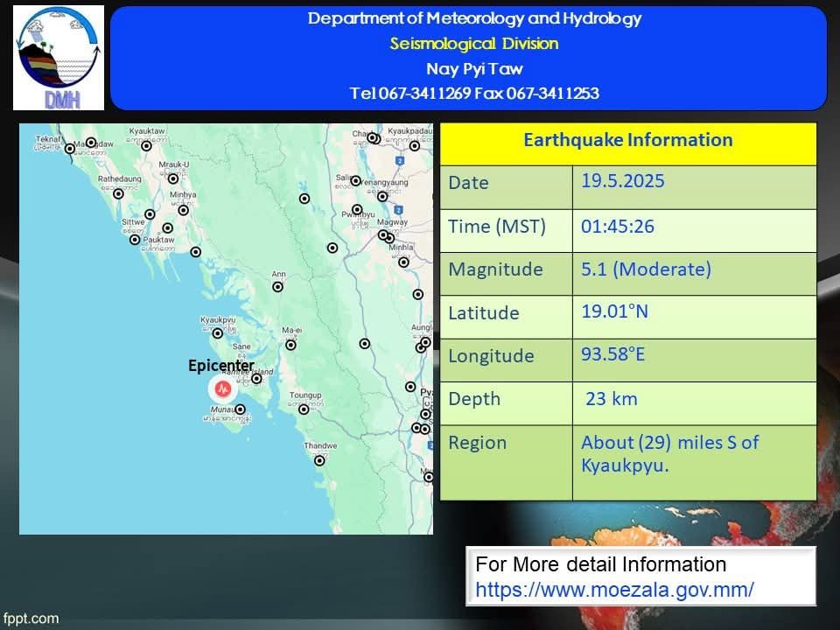Select the Magnitude 5.1 (Moderate) cell

(x=646, y=269)
